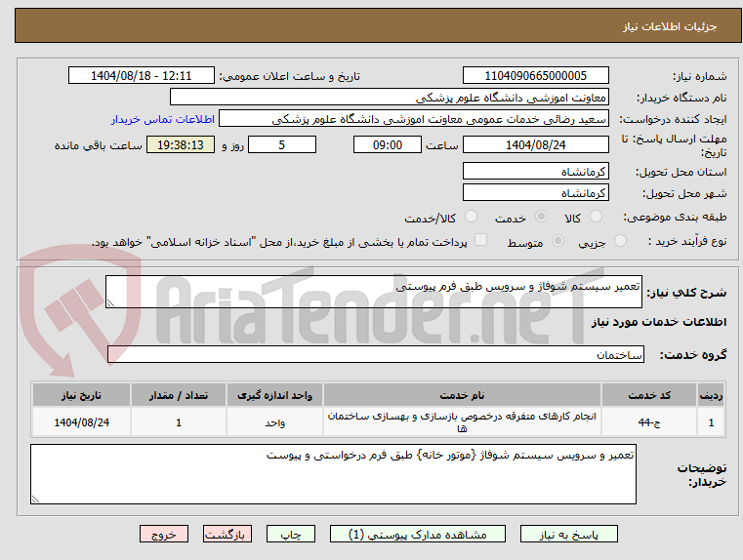
Task: Click the چاپ print button
Action: (291, 534)
